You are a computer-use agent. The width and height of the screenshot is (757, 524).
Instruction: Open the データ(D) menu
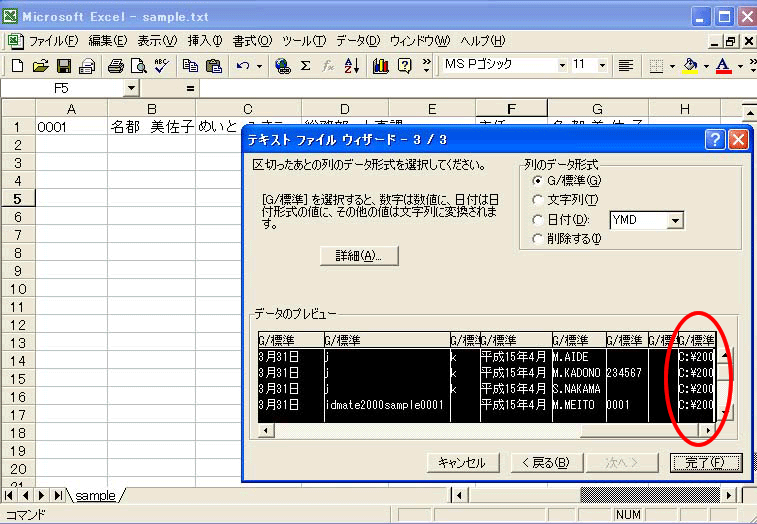358,41
